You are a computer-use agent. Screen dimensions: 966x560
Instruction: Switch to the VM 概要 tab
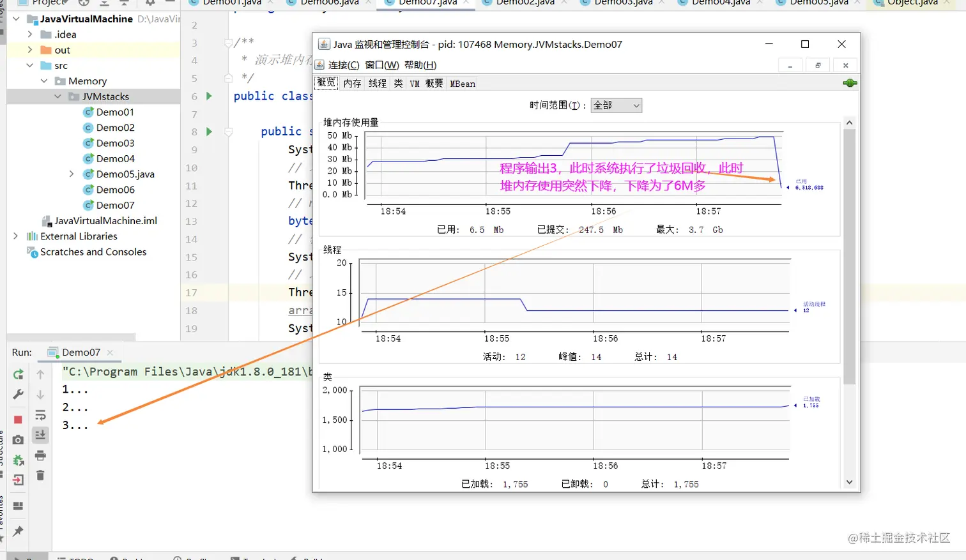426,84
